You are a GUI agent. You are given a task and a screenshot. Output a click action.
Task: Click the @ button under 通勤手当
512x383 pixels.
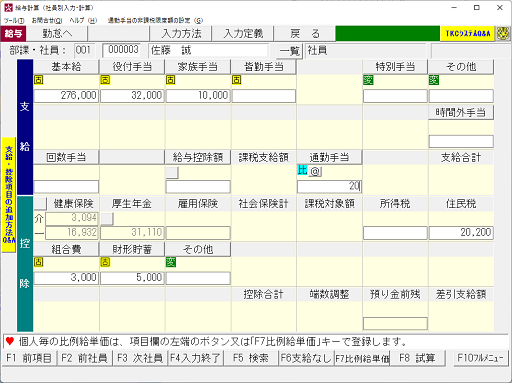[315, 171]
